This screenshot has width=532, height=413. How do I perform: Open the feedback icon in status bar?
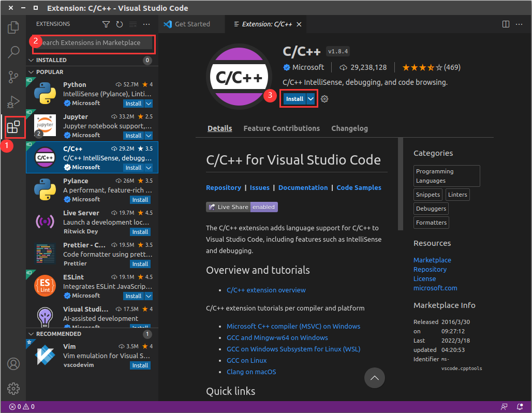pyautogui.click(x=504, y=407)
